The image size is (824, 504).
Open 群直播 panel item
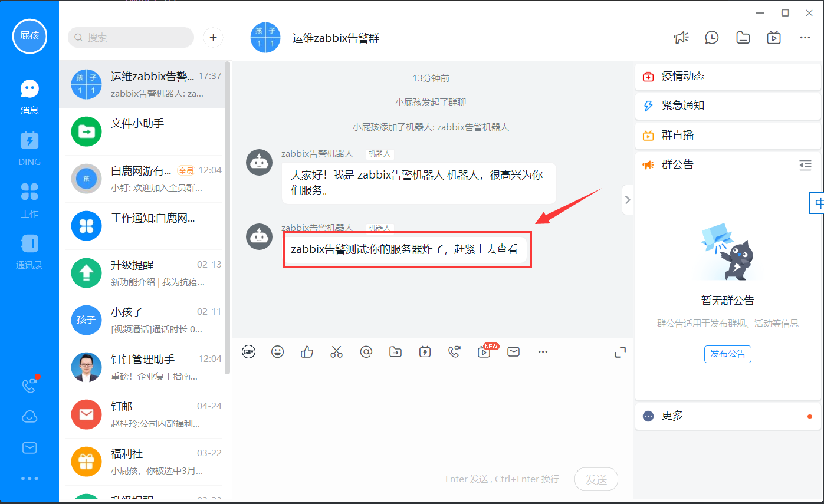click(x=727, y=136)
